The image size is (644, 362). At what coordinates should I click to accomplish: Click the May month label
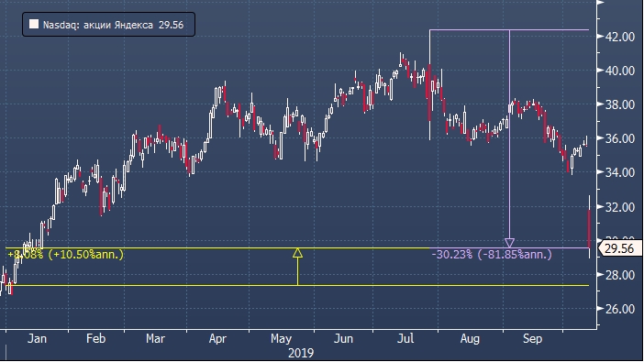click(x=281, y=339)
